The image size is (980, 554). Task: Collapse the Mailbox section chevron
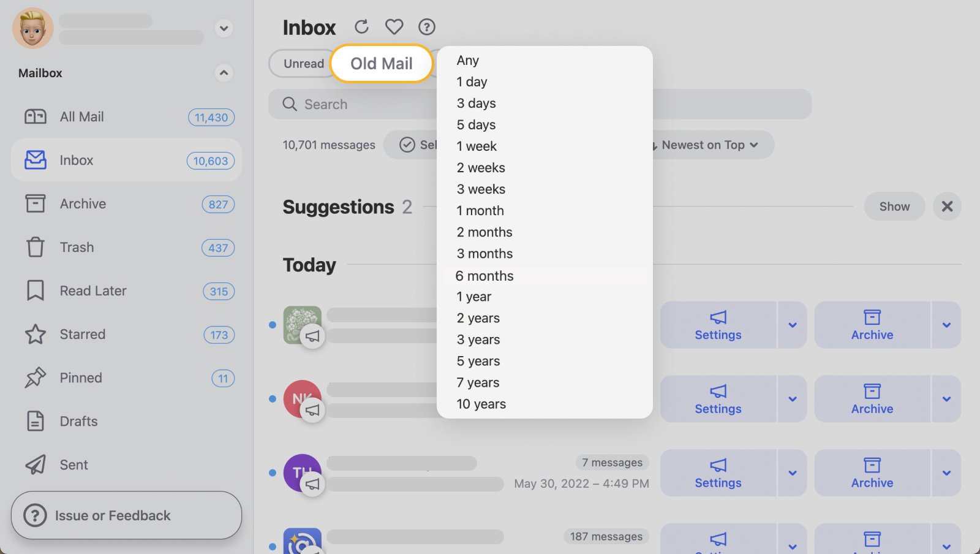tap(224, 73)
